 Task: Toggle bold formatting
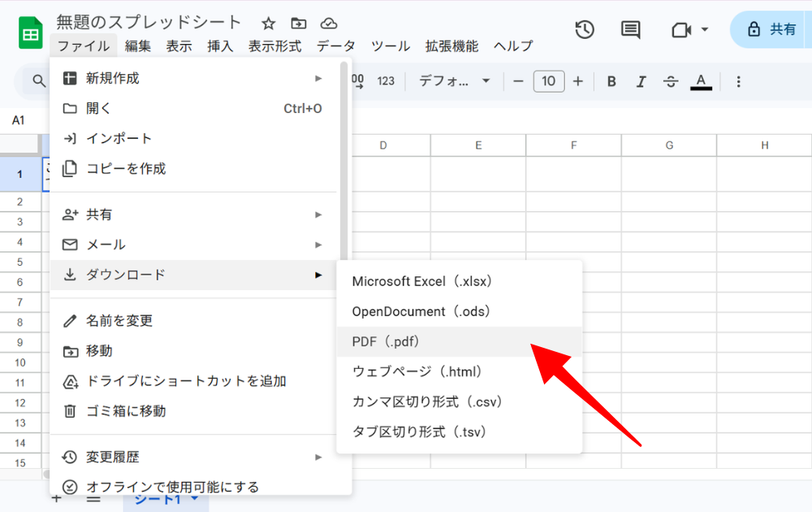point(612,81)
